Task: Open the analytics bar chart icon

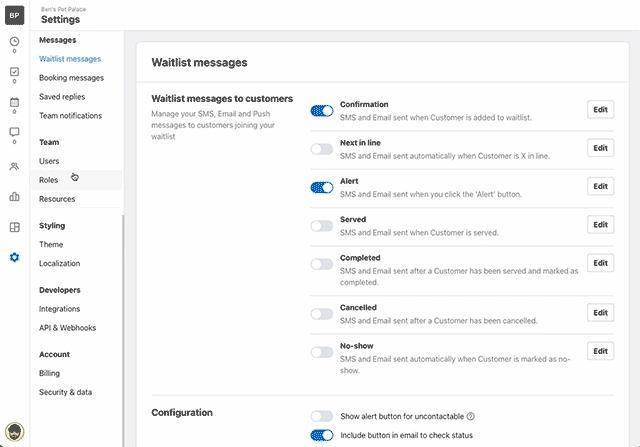Action: [x=14, y=197]
